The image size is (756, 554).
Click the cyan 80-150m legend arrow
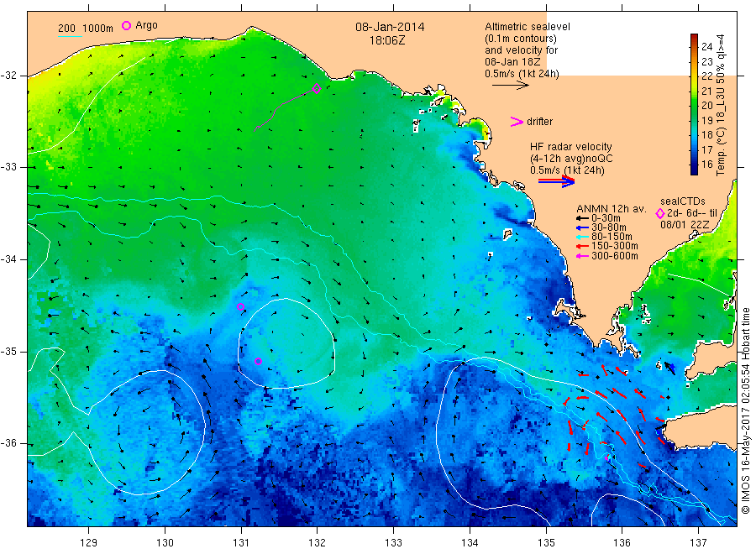point(582,237)
